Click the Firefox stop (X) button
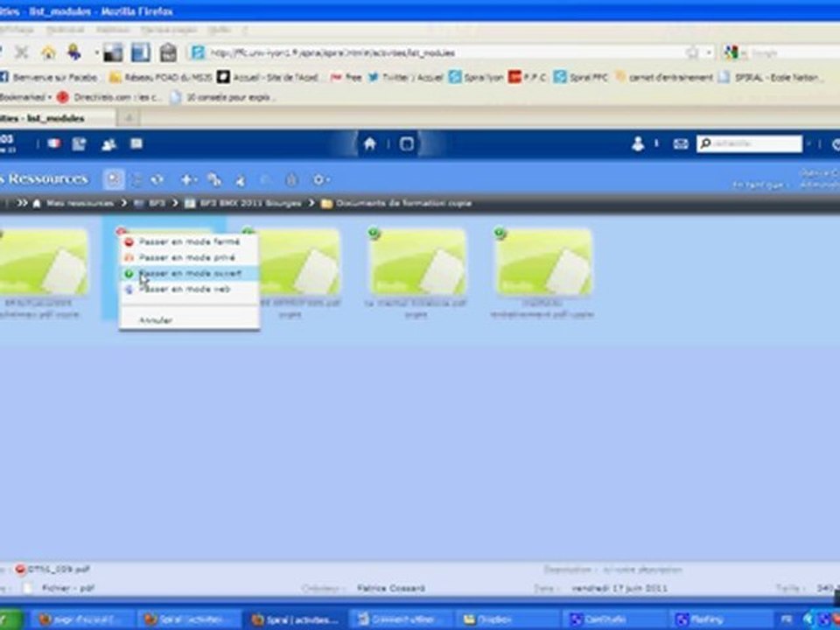The image size is (840, 630). pos(21,52)
